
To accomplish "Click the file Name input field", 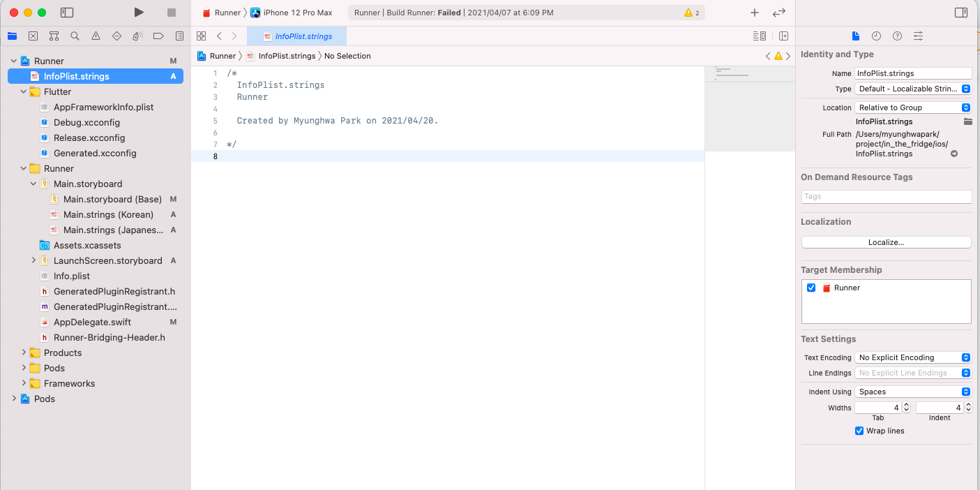I will 913,73.
